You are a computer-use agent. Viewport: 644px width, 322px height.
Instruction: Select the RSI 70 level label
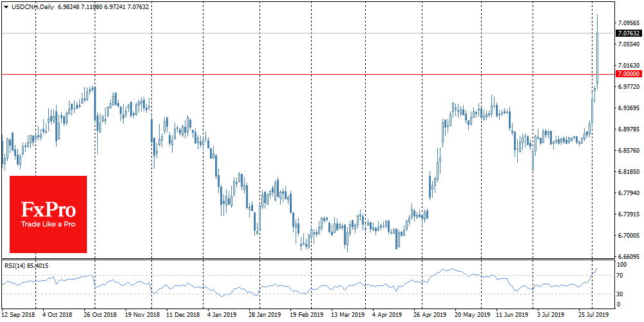pyautogui.click(x=621, y=276)
